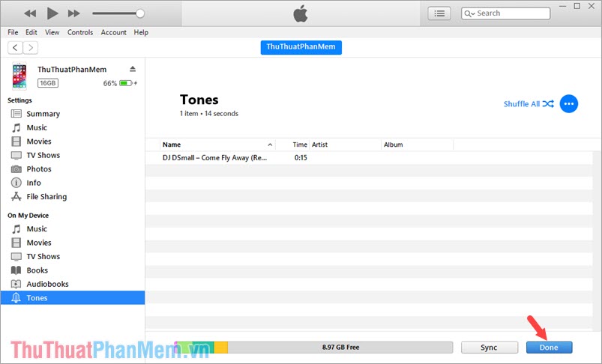Open the File menu
Image resolution: width=602 pixels, height=364 pixels.
[13, 32]
